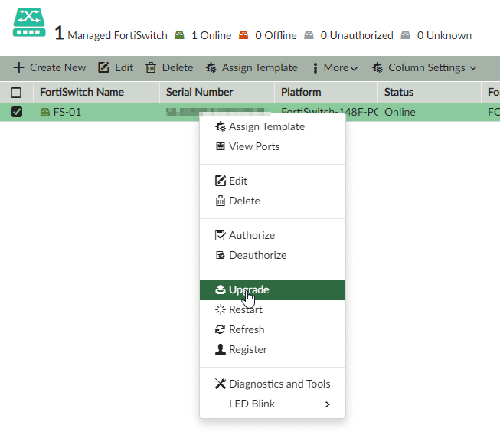Click the Deauthorize icon in context menu
This screenshot has width=500, height=448.
tap(220, 255)
